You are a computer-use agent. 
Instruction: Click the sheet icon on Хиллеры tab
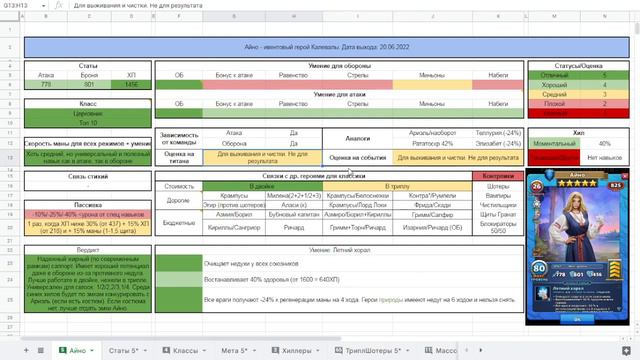[276, 350]
